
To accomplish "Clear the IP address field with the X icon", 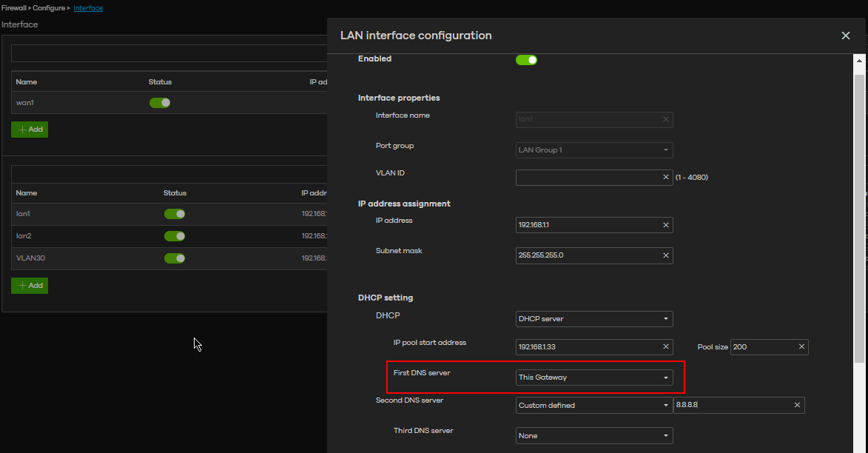I will (x=665, y=224).
